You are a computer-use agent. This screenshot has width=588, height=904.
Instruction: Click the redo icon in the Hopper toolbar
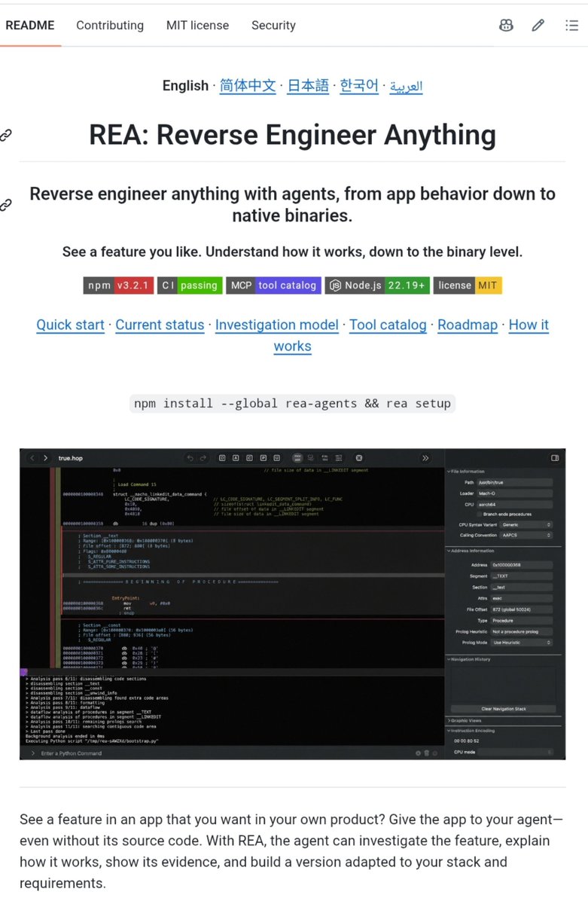203,458
